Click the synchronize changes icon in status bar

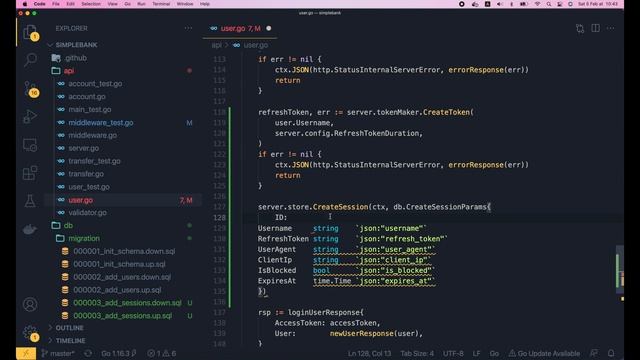click(x=88, y=353)
